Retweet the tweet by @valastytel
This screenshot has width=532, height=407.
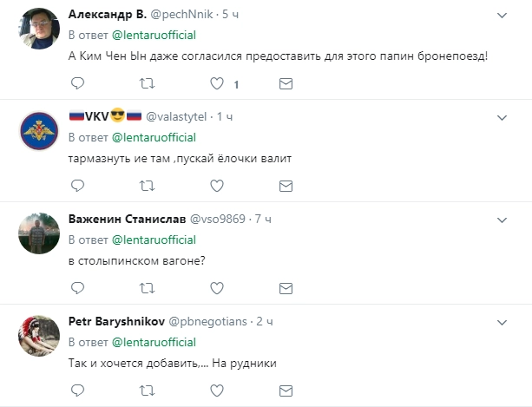point(148,185)
